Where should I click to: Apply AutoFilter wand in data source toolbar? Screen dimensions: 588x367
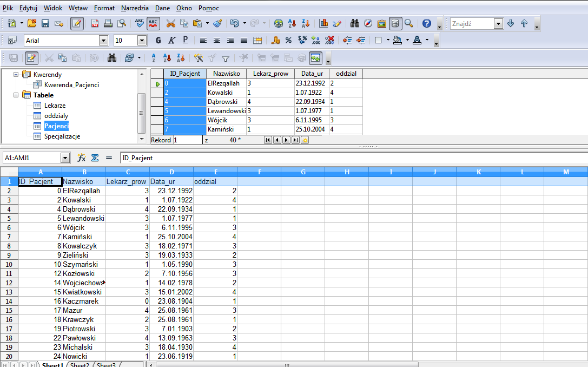(199, 58)
